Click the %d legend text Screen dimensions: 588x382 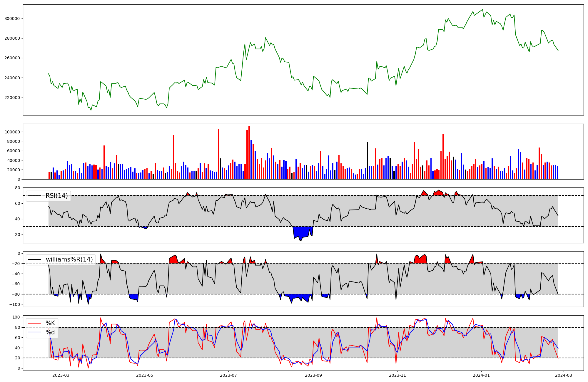[50, 332]
